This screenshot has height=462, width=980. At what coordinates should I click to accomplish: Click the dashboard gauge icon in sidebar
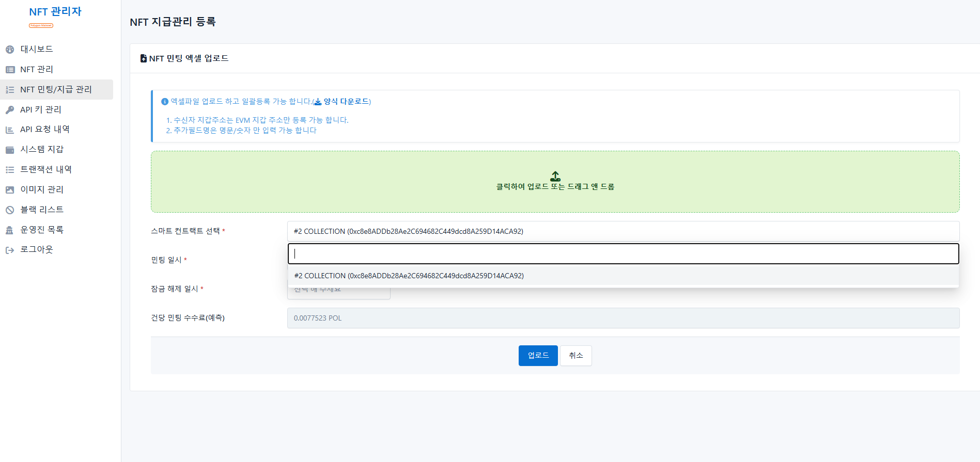10,50
